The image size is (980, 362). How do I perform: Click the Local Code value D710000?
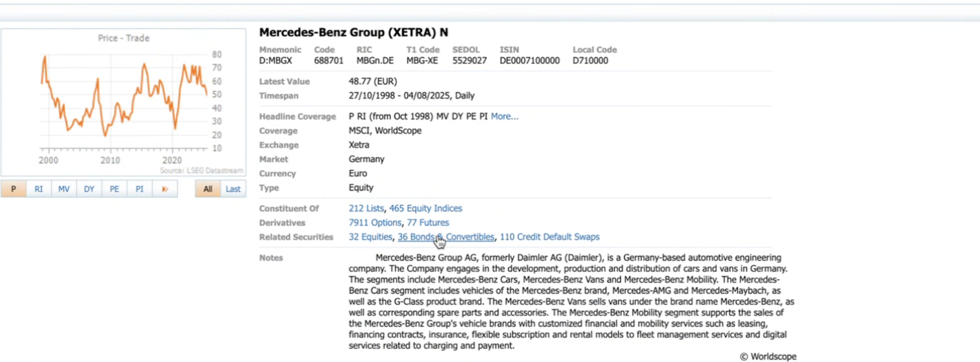coord(590,61)
